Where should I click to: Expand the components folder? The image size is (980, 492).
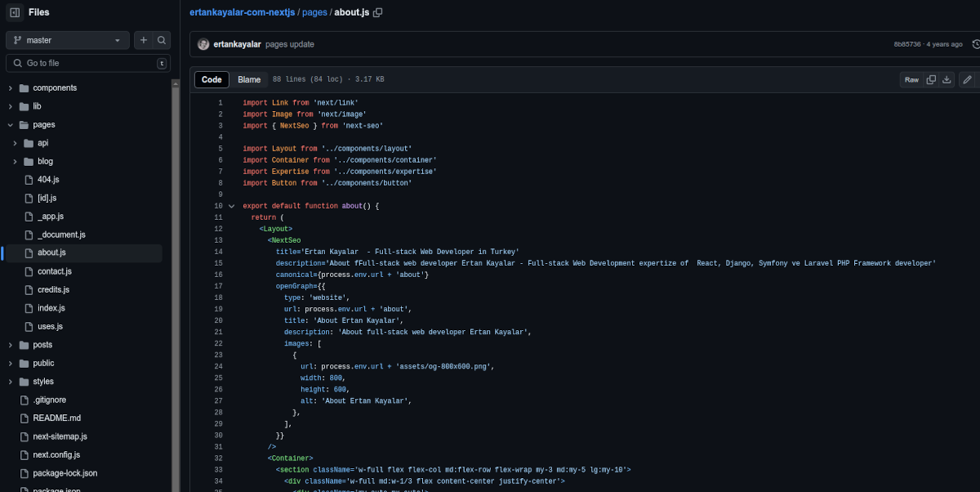pos(11,87)
